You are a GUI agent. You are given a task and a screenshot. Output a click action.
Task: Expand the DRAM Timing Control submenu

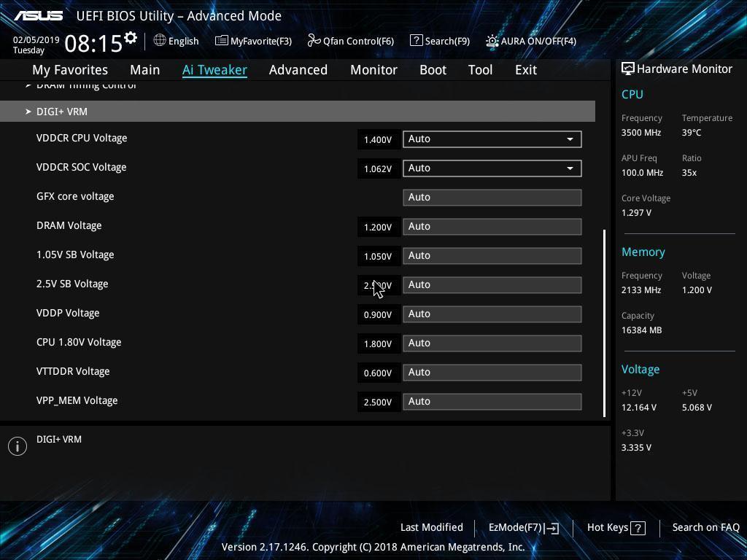[82, 86]
